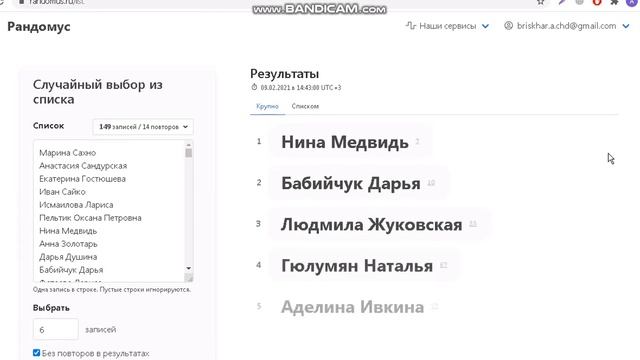
Task: Open the Рандомус home logo
Action: coord(39,27)
